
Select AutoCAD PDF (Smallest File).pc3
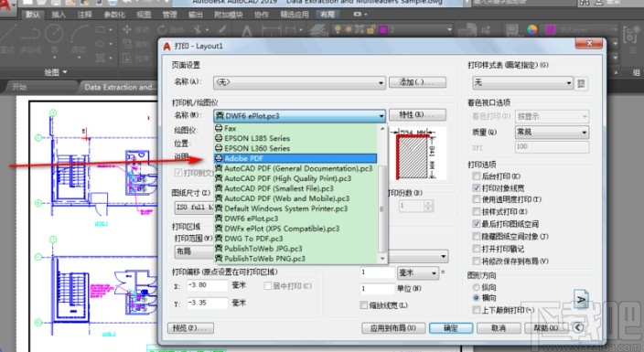(x=295, y=188)
